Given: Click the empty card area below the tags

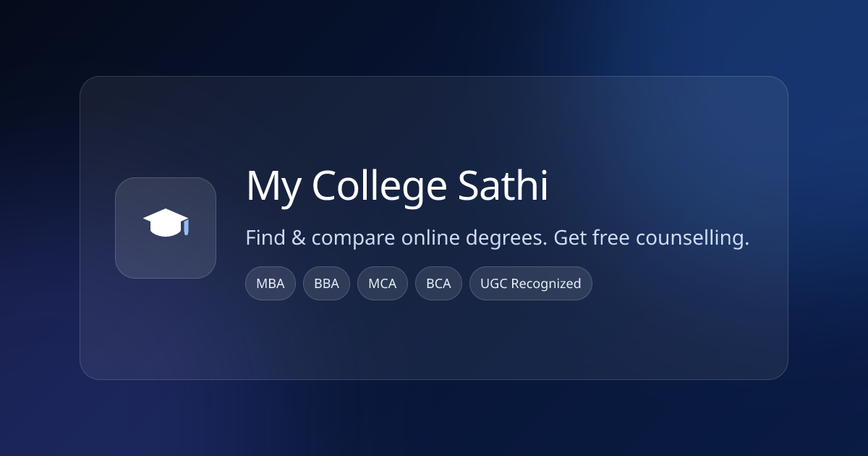Looking at the screenshot, I should click(x=434, y=340).
